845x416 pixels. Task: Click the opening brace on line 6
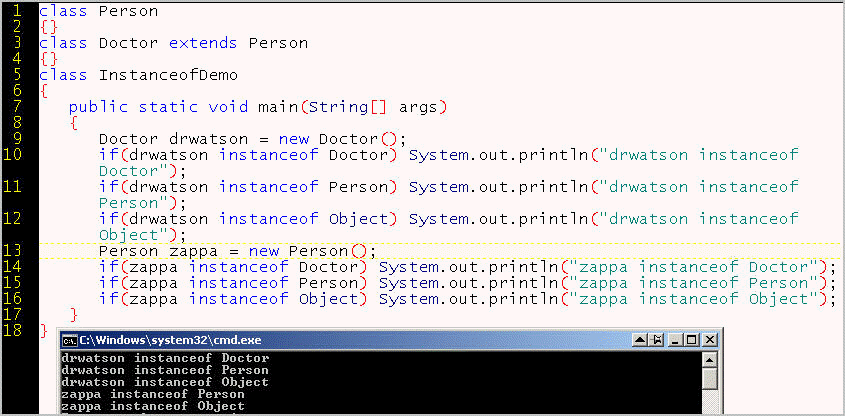[x=44, y=91]
